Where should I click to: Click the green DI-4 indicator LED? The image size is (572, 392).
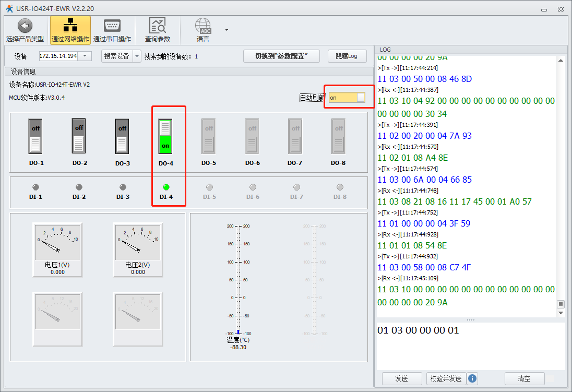tap(166, 187)
